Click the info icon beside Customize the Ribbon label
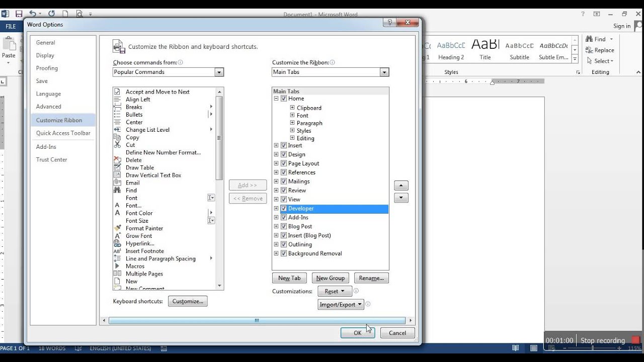Image resolution: width=644 pixels, height=362 pixels. [333, 62]
